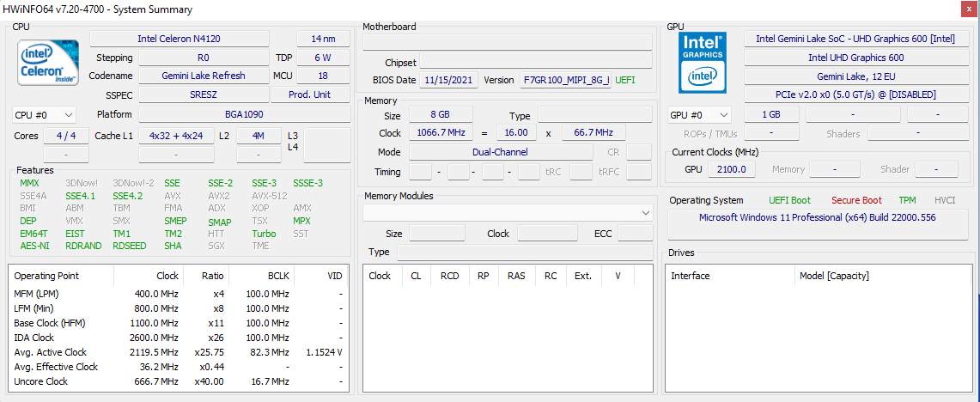Click the MPX feature label
The width and height of the screenshot is (980, 402).
click(301, 221)
